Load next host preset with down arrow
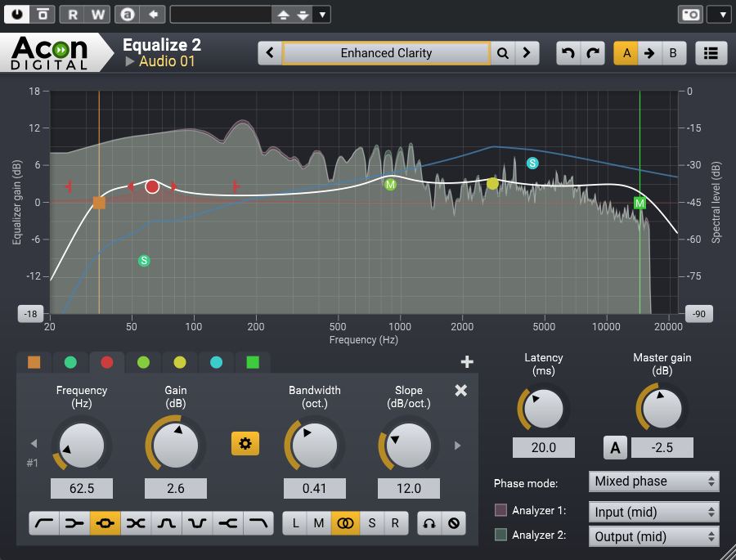Viewport: 736px width, 560px height. [x=303, y=15]
